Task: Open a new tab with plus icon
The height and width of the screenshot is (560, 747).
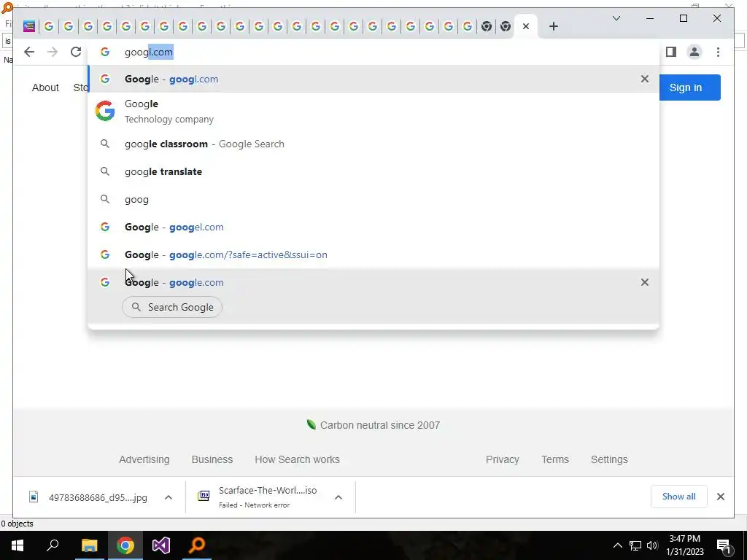Action: point(553,26)
